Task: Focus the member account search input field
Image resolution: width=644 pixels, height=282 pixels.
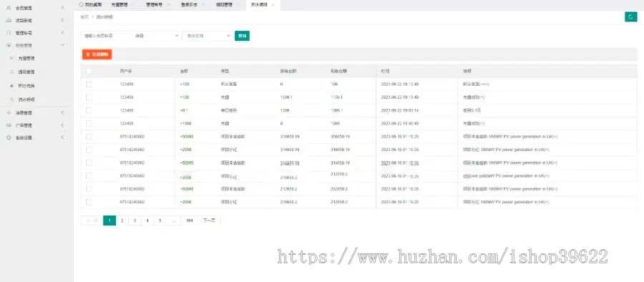Action: click(x=106, y=36)
